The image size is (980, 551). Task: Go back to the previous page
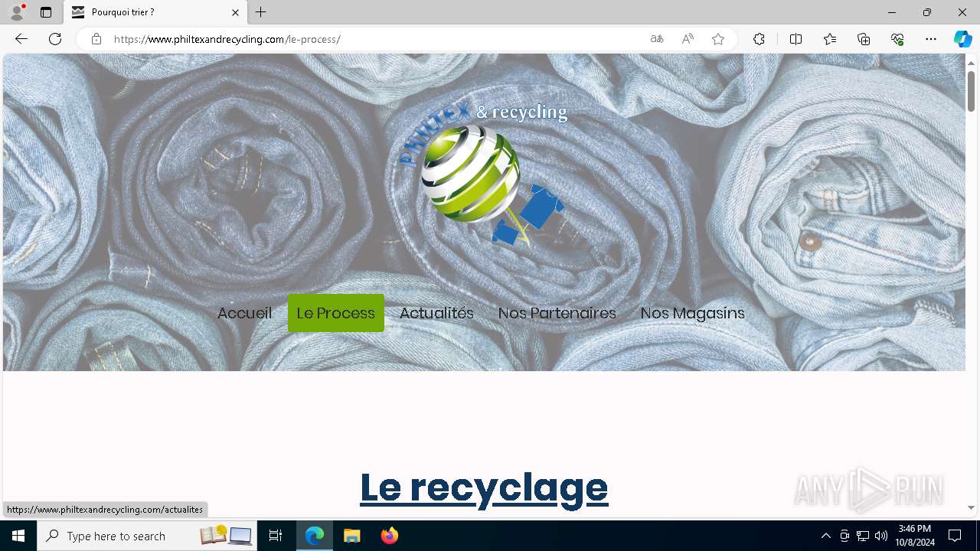[21, 39]
